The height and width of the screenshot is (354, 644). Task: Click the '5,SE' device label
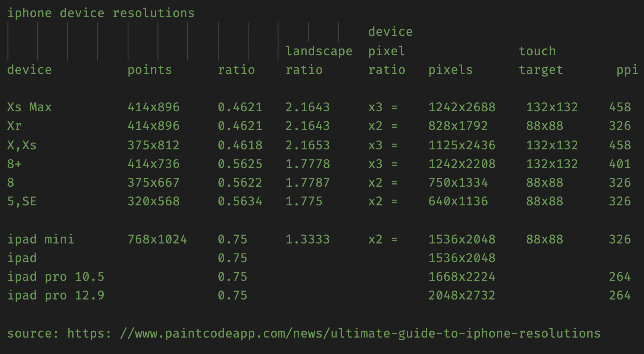pyautogui.click(x=22, y=201)
